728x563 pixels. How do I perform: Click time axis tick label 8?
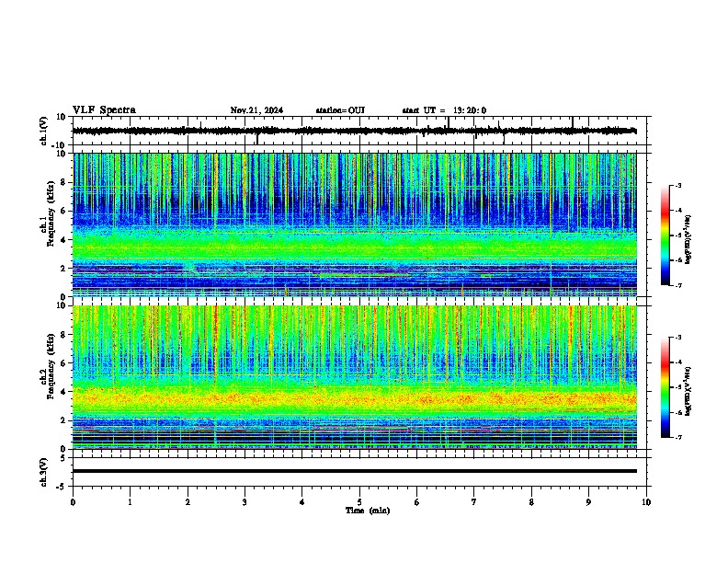[x=531, y=501]
